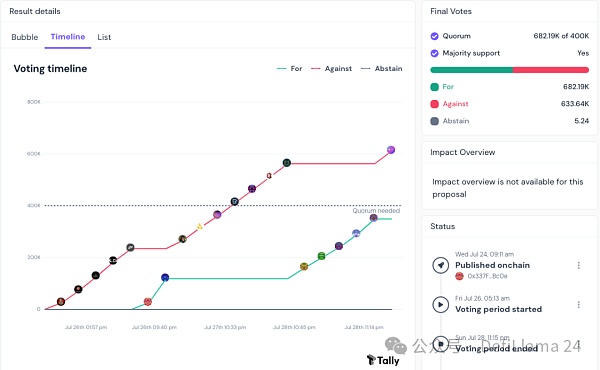The height and width of the screenshot is (370, 600).
Task: Click the blue voter avatar on For line
Action: click(x=165, y=277)
